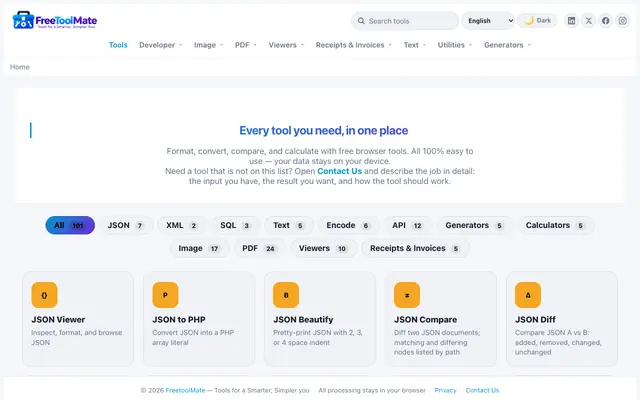Expand the Utilities menu

455,45
